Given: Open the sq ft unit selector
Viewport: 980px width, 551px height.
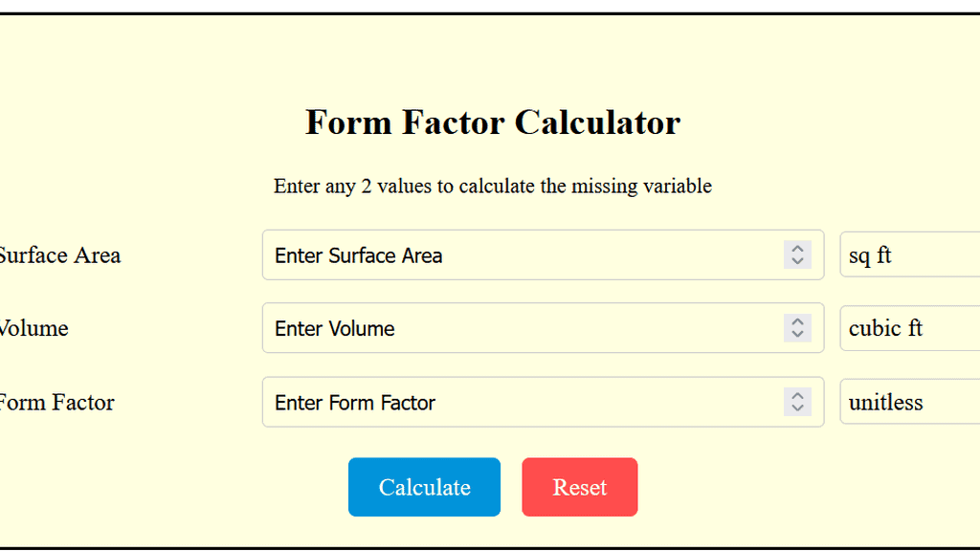Looking at the screenshot, I should (909, 255).
